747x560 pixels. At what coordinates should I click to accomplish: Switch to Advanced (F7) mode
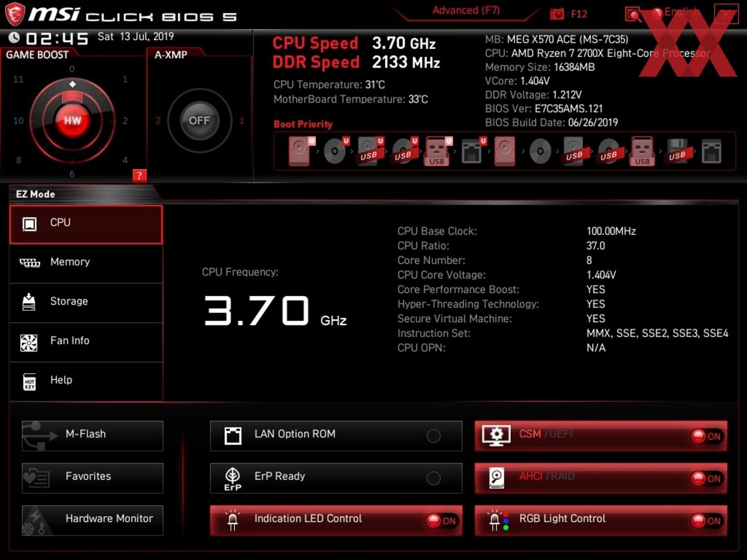(466, 10)
